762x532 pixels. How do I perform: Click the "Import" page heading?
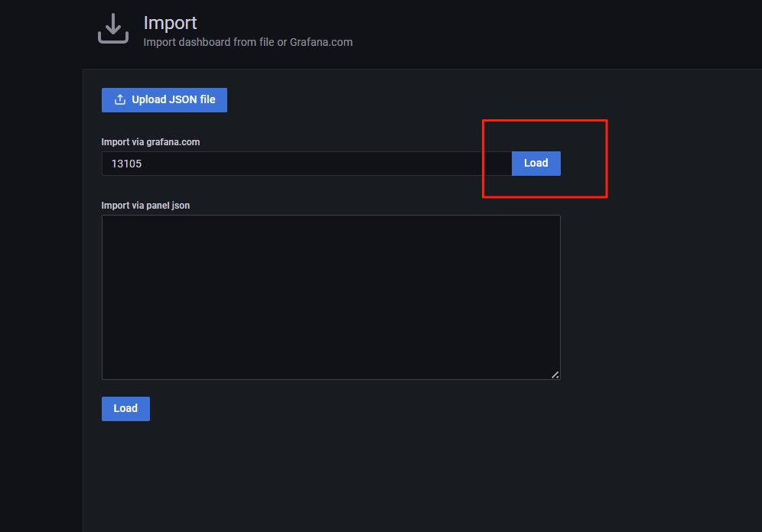tap(170, 23)
